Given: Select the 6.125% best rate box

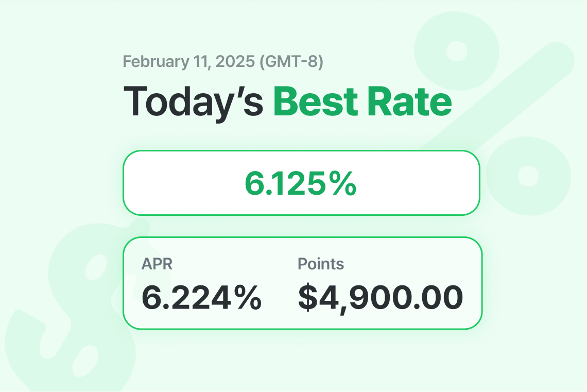Looking at the screenshot, I should [301, 183].
